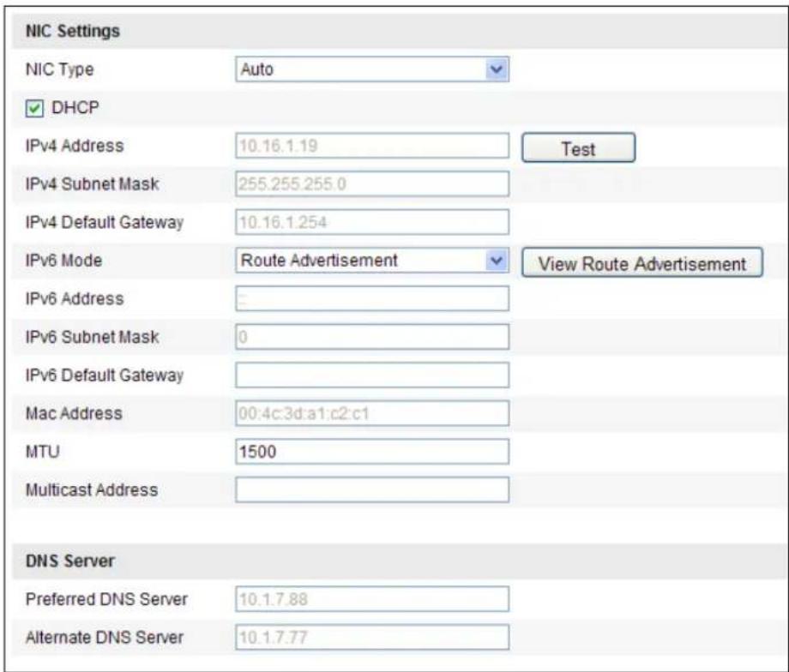This screenshot has height=672, width=789.
Task: Select the IPv4 Address field
Action: click(372, 146)
